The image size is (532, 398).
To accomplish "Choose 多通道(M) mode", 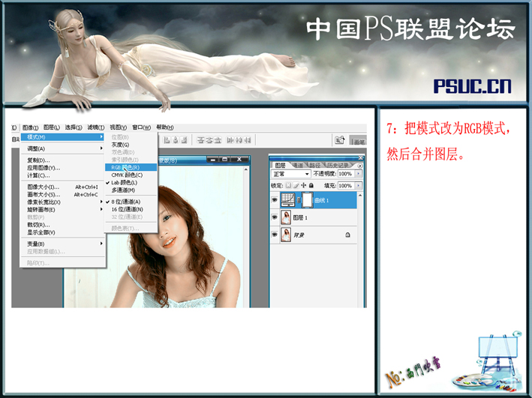I will [x=131, y=190].
